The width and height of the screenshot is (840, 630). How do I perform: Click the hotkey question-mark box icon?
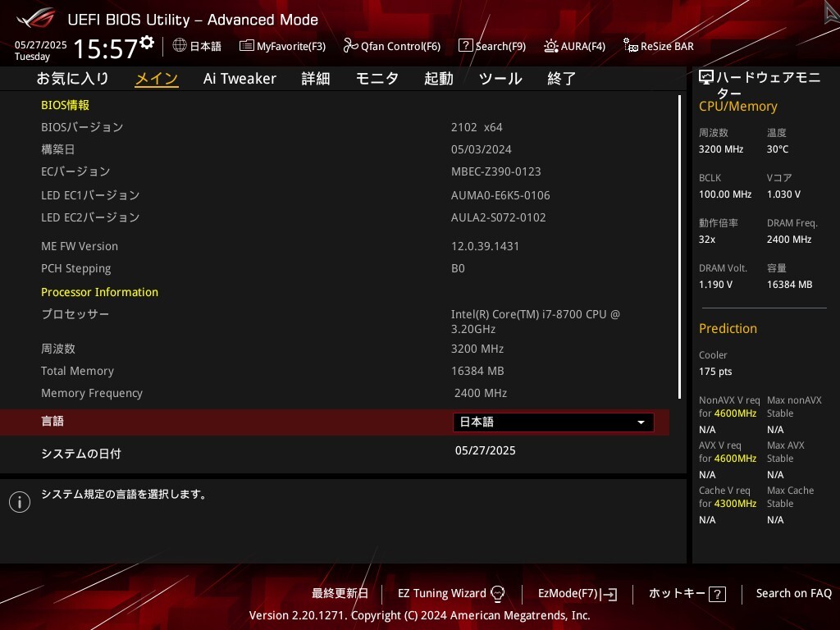(717, 594)
